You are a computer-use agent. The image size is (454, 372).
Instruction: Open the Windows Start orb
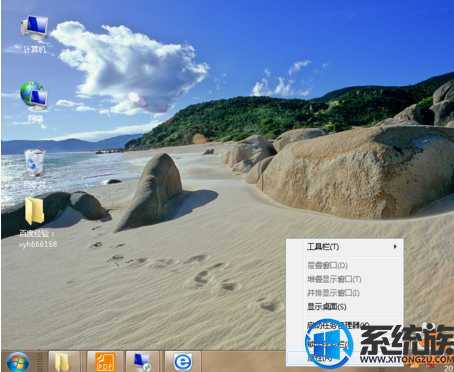click(x=18, y=362)
